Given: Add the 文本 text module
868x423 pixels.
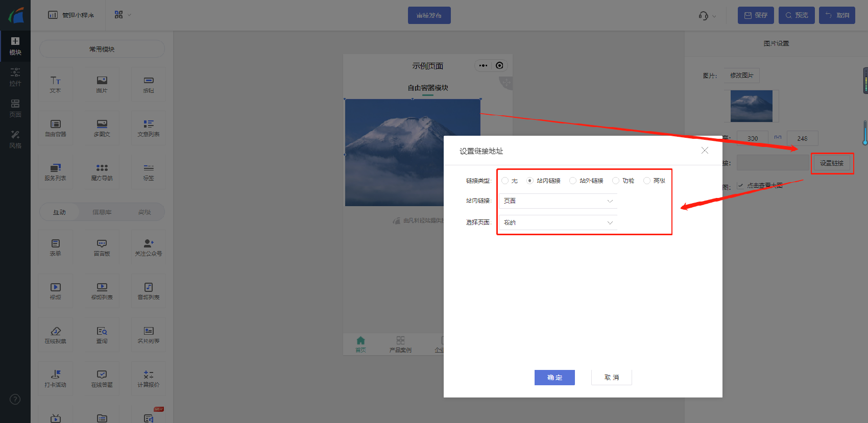Looking at the screenshot, I should [x=55, y=84].
